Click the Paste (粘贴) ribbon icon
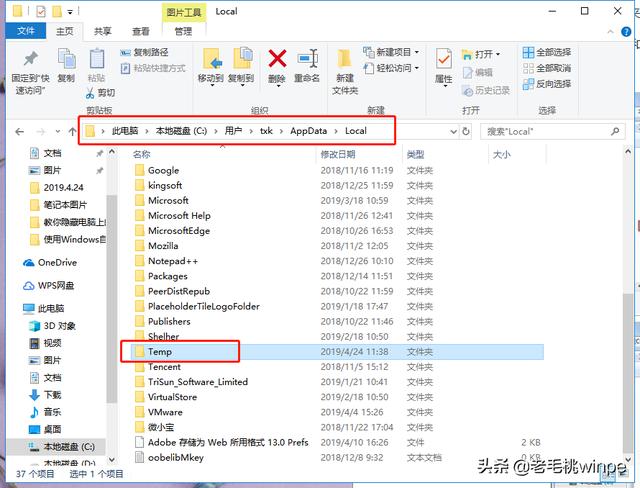Screen dimensions: 640x488 (97, 59)
